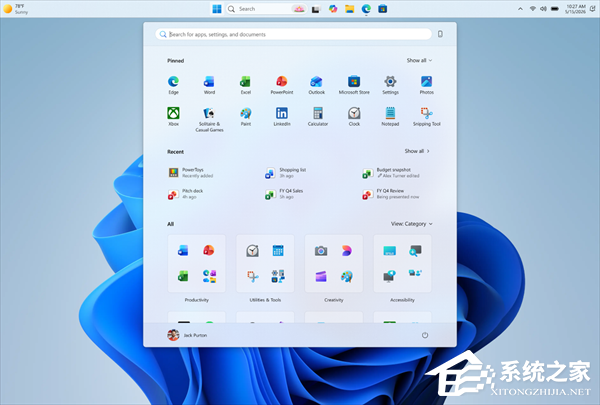Viewport: 600px width, 405px height.
Task: Open the Clock app
Action: point(354,116)
